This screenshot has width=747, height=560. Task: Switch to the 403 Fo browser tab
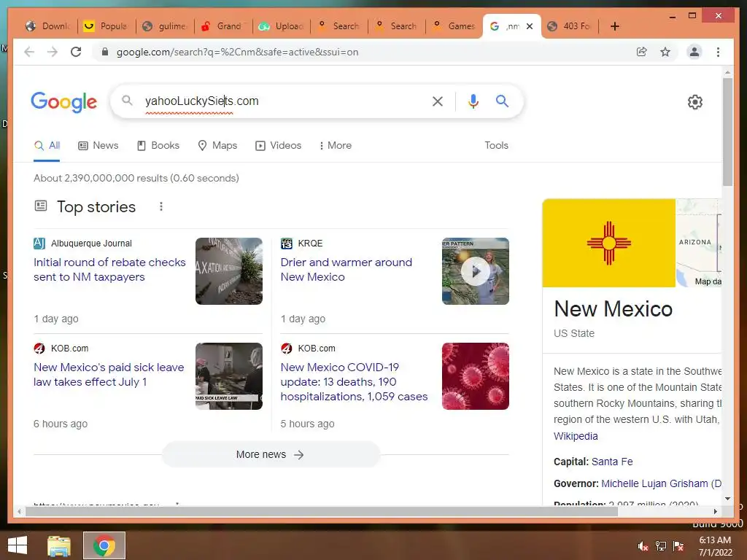tap(570, 26)
